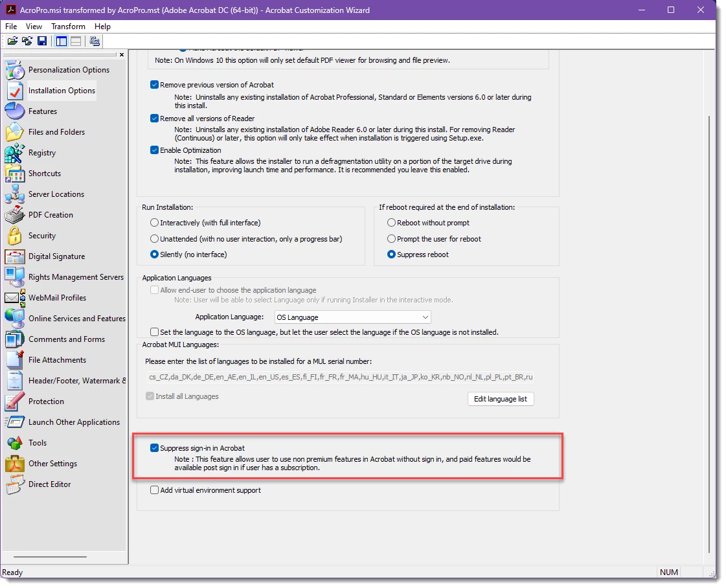The width and height of the screenshot is (726, 588).
Task: Open Personalization Options icon
Action: pyautogui.click(x=15, y=70)
